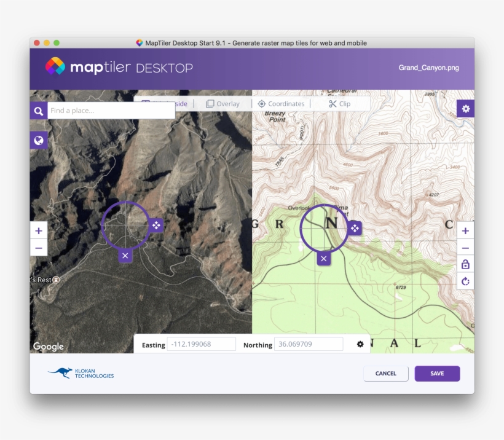Cancel the georeferencing changes
Screen dimensions: 504x440
click(385, 373)
